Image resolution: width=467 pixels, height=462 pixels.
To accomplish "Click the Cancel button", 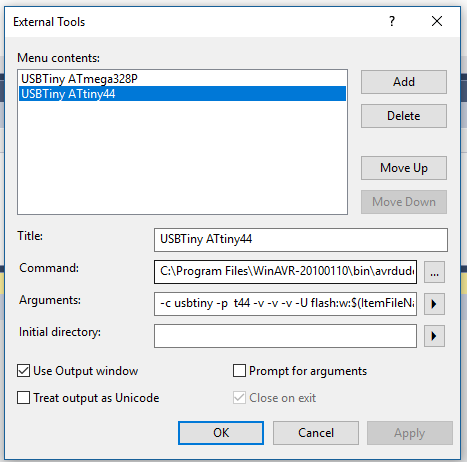I will click(x=316, y=433).
